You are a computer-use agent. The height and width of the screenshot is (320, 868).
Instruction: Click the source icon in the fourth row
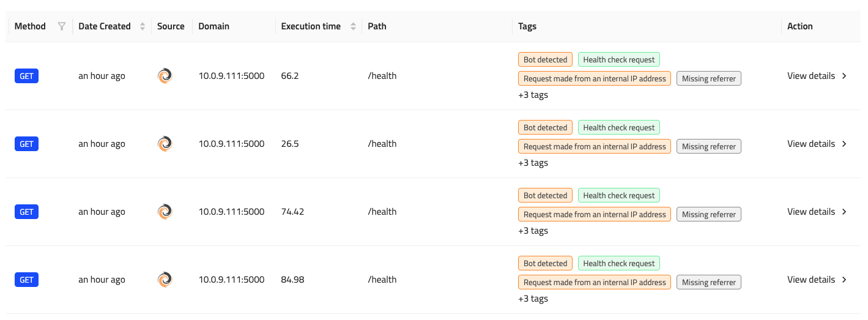(x=165, y=280)
